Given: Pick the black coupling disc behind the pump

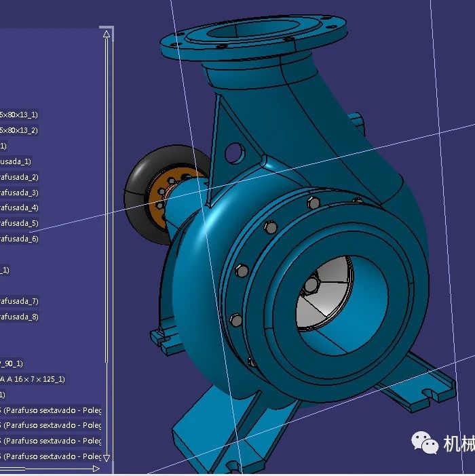Looking at the screenshot, I should point(136,195).
